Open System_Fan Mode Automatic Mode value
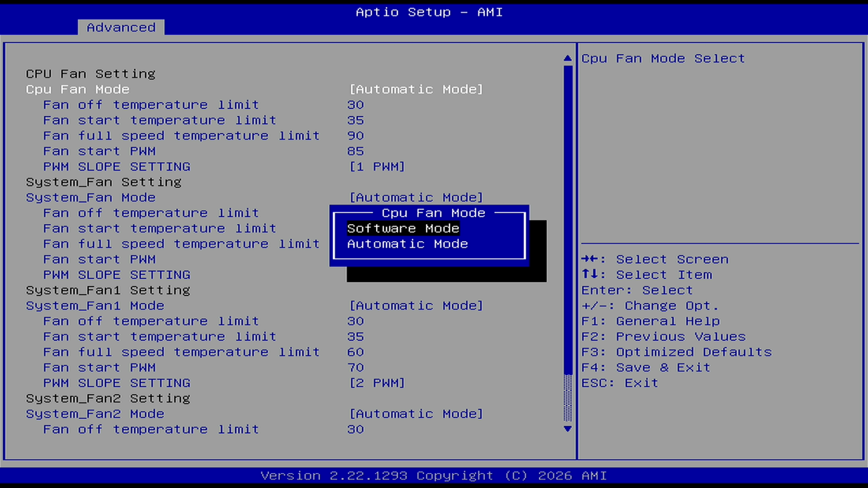 pyautogui.click(x=416, y=198)
